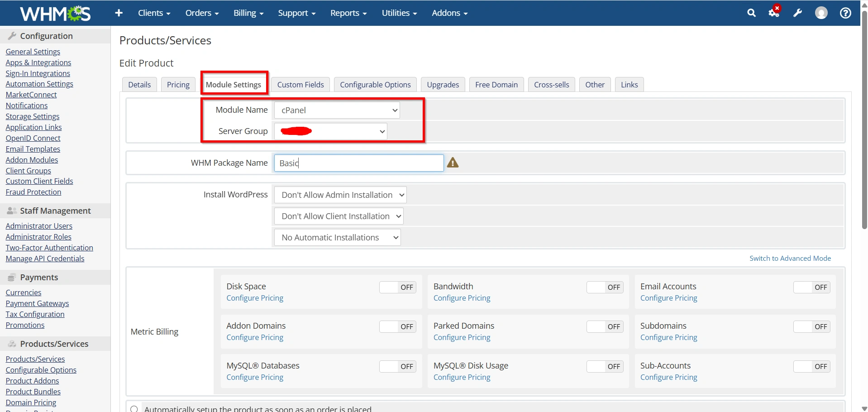Click Configure Pricing under Sub-Accounts
This screenshot has height=412, width=868.
(669, 377)
